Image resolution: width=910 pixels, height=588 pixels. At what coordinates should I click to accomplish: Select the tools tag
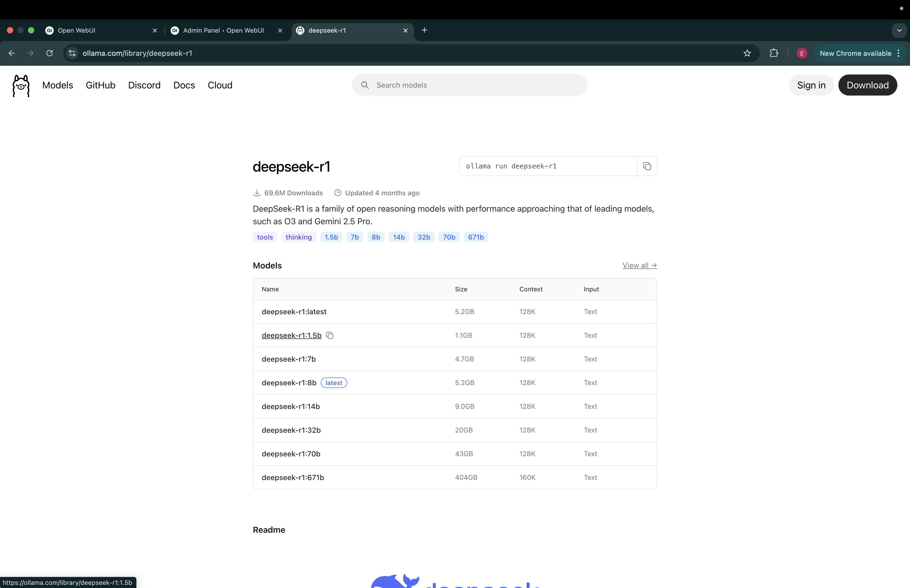265,237
